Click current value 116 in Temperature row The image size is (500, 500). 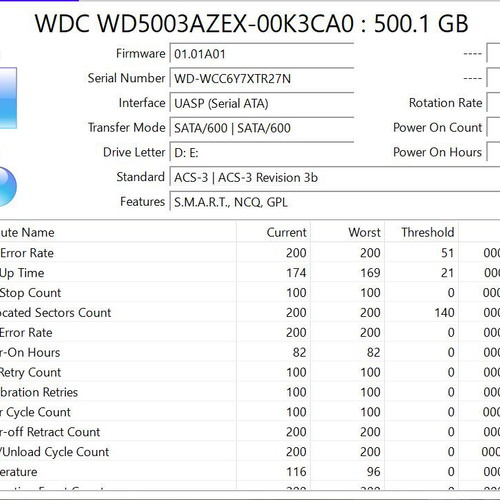tap(296, 472)
